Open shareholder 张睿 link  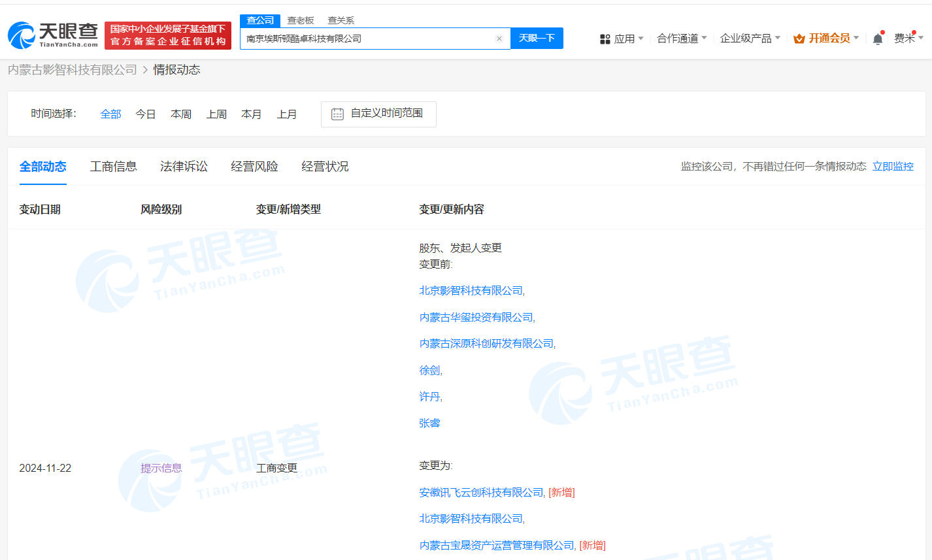[x=429, y=423]
